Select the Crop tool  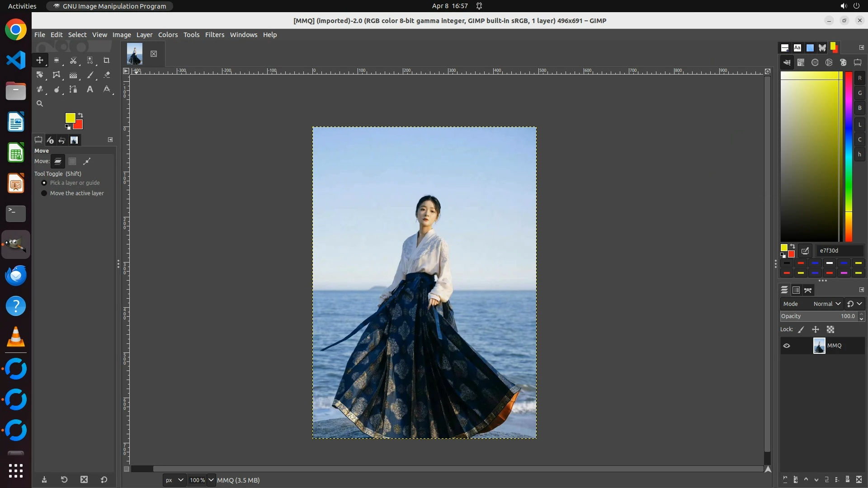pos(107,60)
